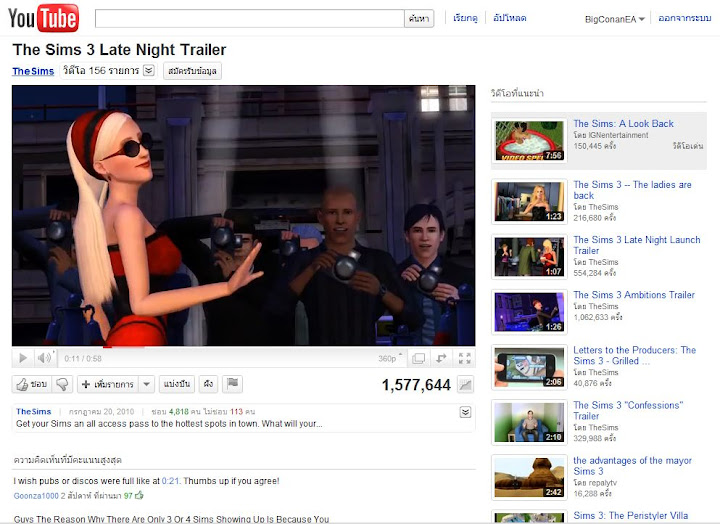Sign out using the header link
Image resolution: width=720 pixels, height=524 pixels.
tap(684, 18)
